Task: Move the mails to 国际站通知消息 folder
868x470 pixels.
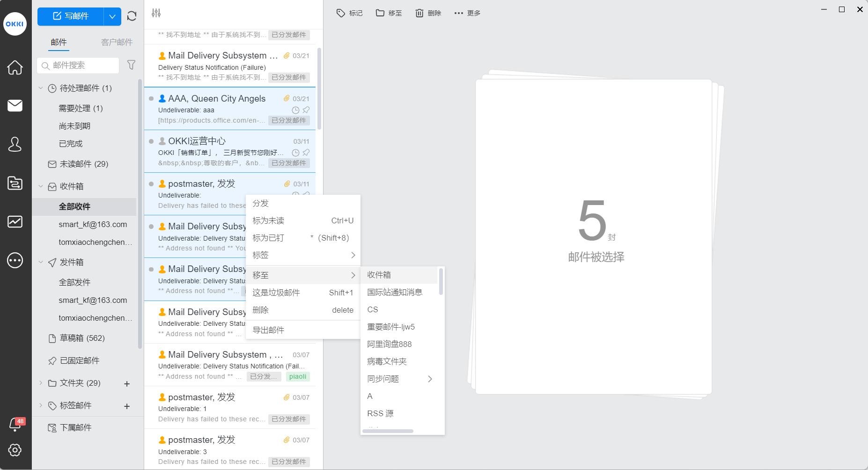Action: click(399, 292)
